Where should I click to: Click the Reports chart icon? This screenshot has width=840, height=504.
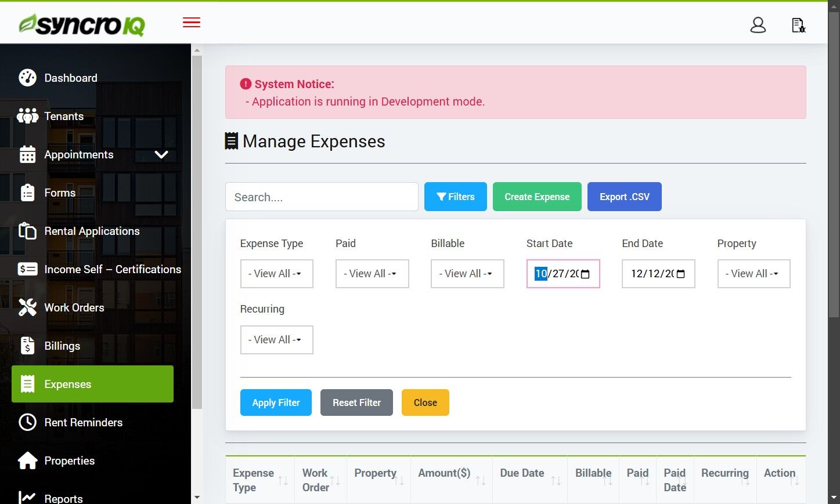click(x=27, y=498)
